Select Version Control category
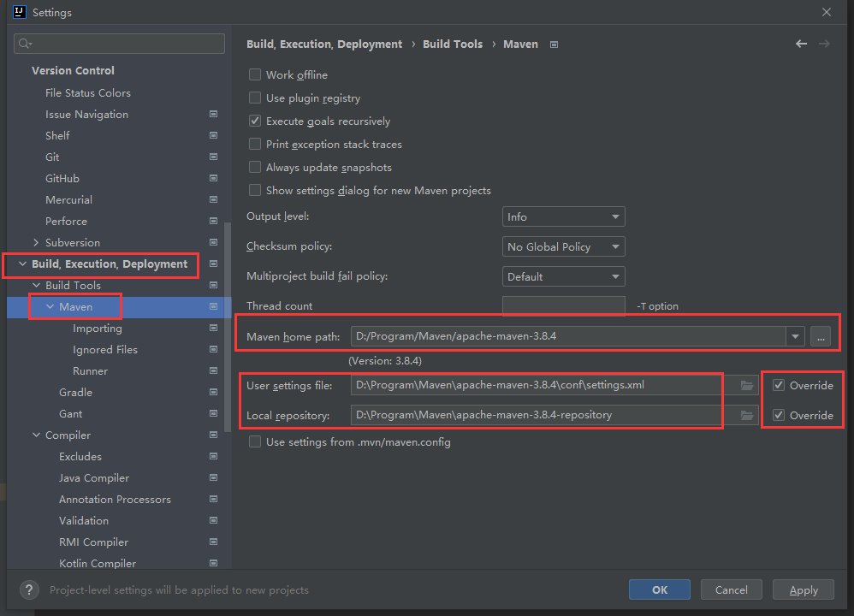 [x=73, y=70]
